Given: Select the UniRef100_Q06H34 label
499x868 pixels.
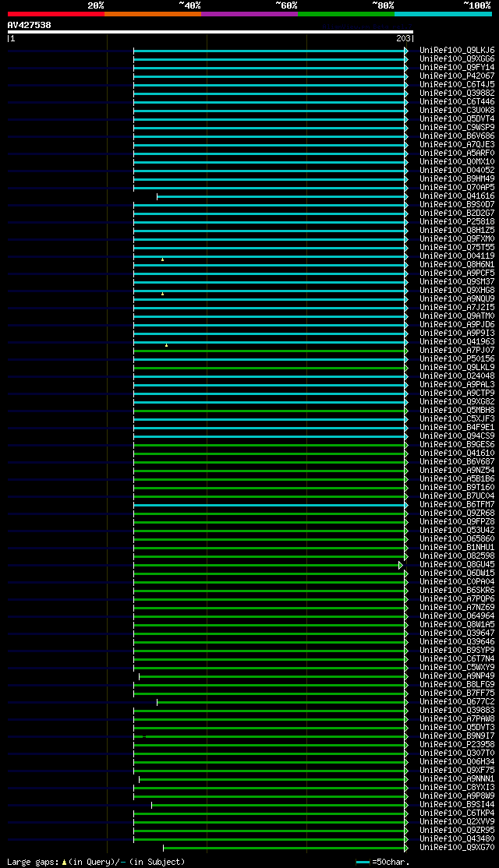Looking at the screenshot, I should pos(457,762).
